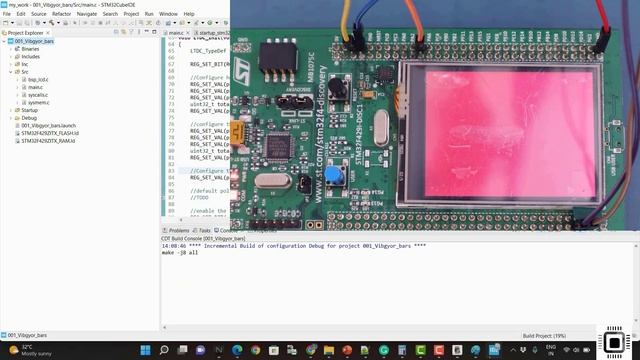Click the Project Explorer filter icon
The width and height of the screenshot is (640, 360).
click(x=131, y=32)
